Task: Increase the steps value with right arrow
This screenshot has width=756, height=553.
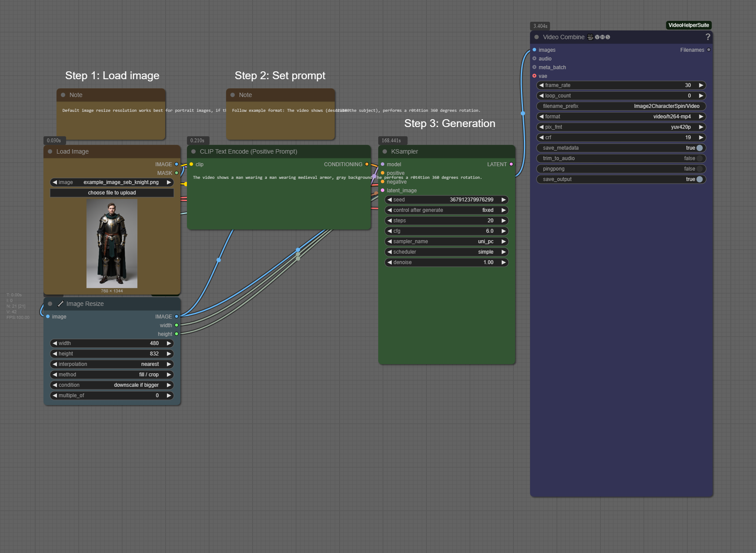Action: [504, 221]
